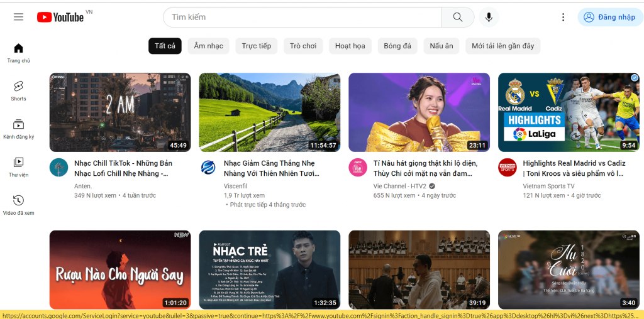This screenshot has height=319, width=644.
Task: Play the 2 AM lofi video thumbnail
Action: point(120,112)
